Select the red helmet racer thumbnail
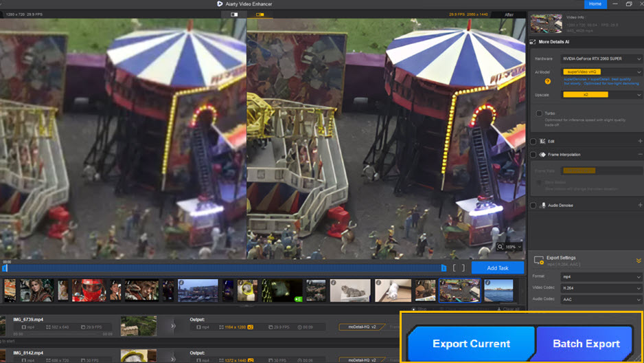 coord(89,290)
